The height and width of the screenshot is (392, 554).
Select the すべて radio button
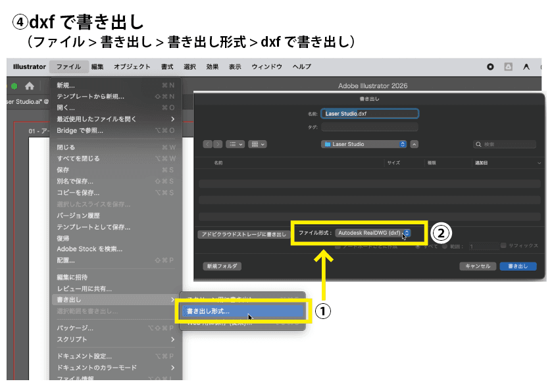click(418, 247)
